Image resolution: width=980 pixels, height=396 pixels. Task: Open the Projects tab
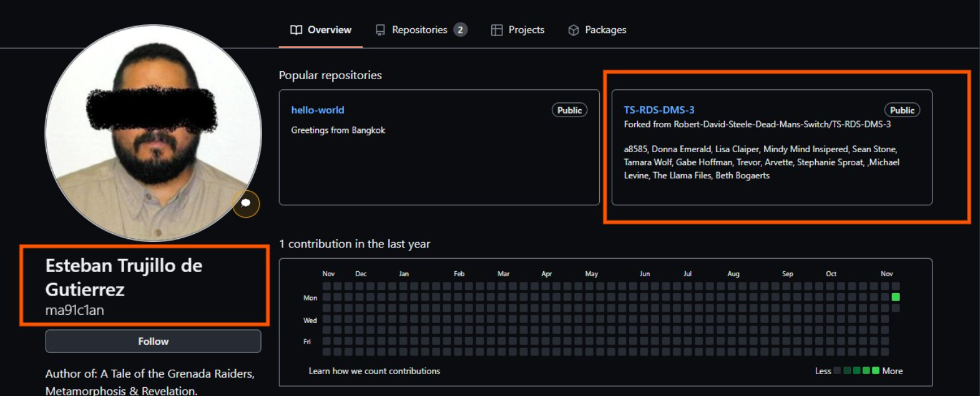tap(517, 30)
